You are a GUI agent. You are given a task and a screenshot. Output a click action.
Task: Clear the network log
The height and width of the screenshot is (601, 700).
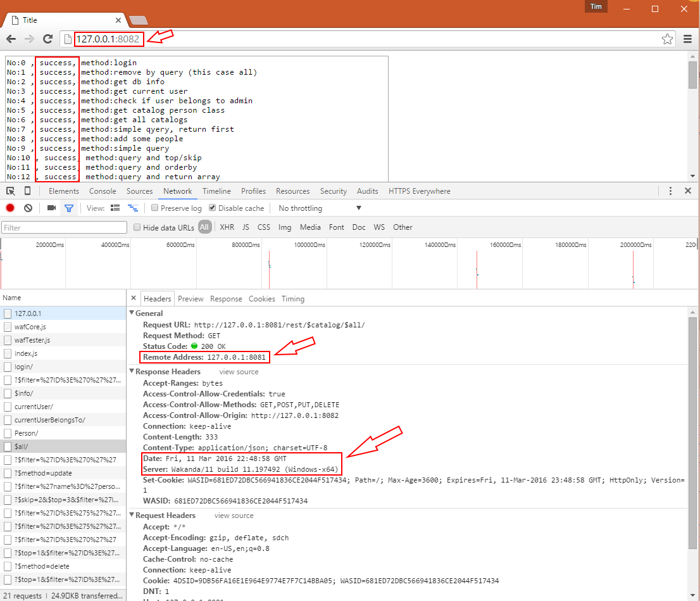click(28, 208)
